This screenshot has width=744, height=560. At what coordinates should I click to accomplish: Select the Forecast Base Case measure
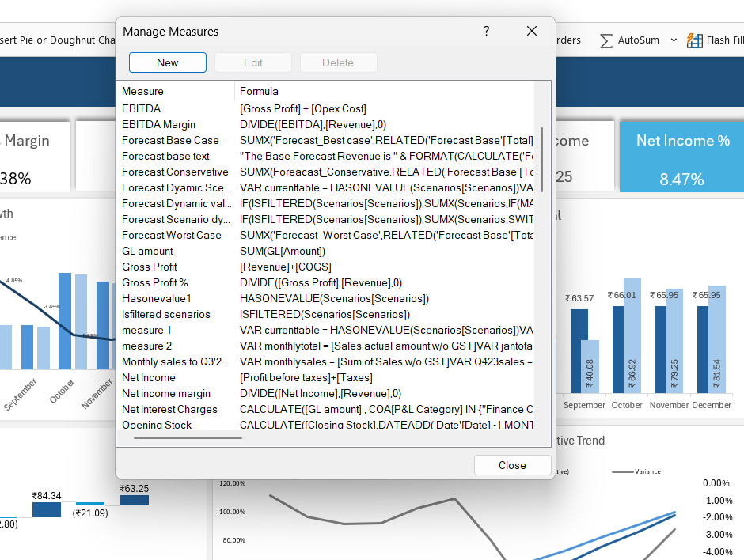[x=170, y=140]
